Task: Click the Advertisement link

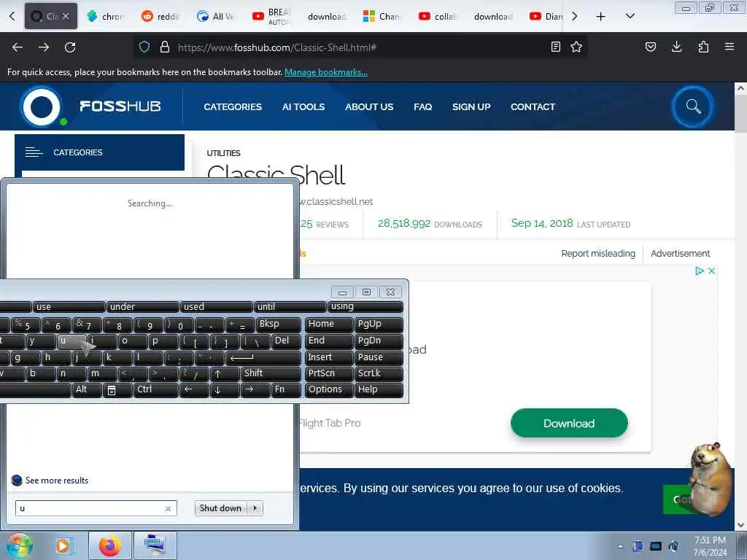Action: point(680,253)
